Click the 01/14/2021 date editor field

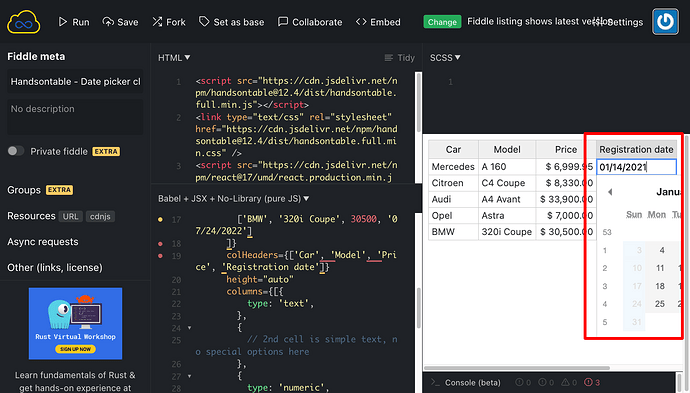(x=636, y=167)
